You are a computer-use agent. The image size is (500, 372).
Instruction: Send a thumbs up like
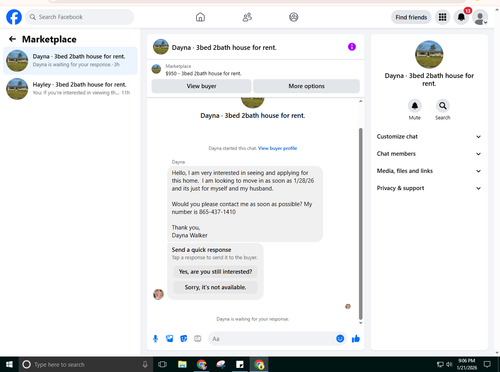tap(356, 339)
